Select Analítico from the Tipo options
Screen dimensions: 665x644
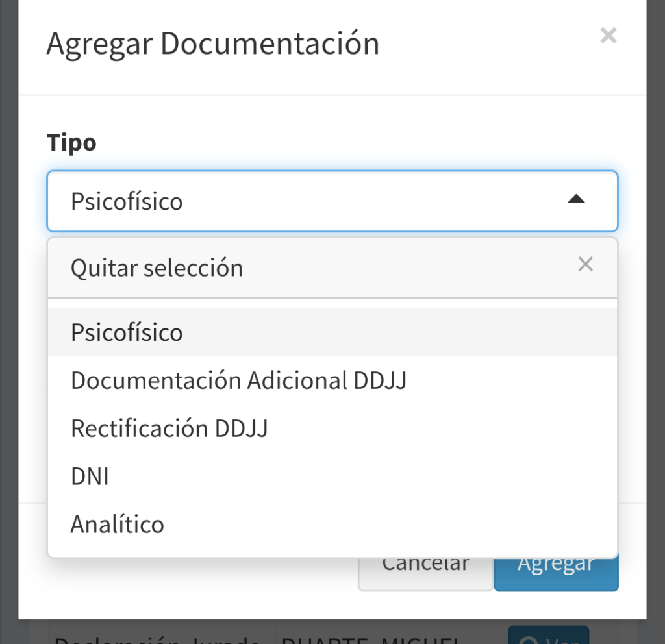pyautogui.click(x=118, y=524)
